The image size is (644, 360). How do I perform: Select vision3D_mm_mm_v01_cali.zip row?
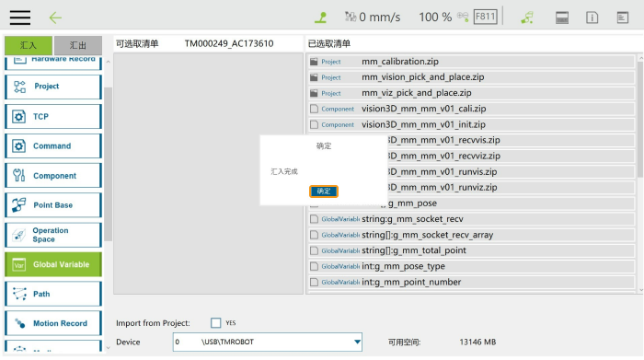click(x=471, y=109)
